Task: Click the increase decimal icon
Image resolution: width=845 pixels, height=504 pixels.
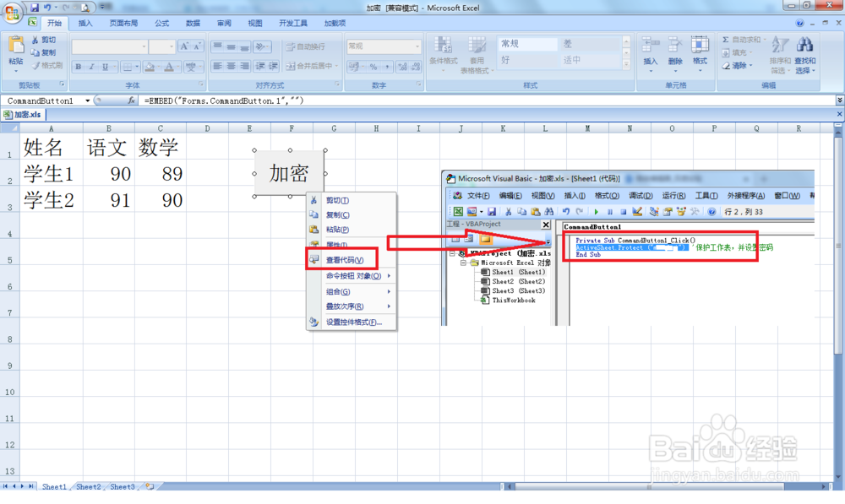Action: (x=402, y=67)
